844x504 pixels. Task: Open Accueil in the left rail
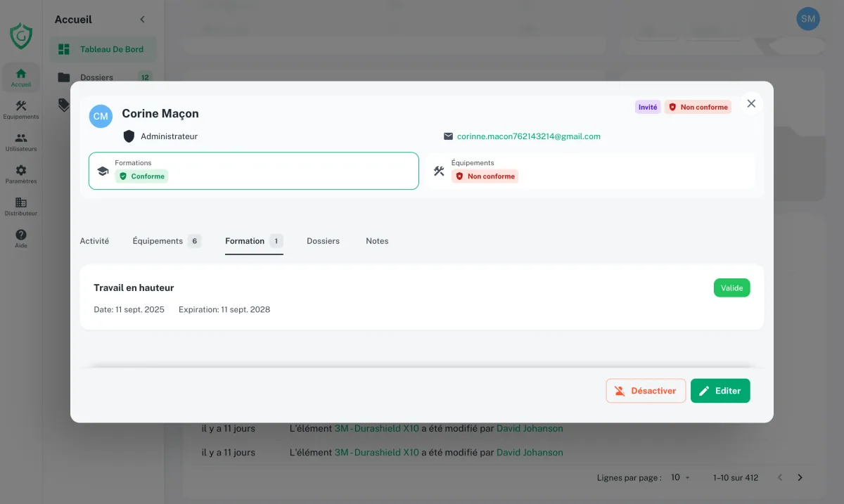pyautogui.click(x=21, y=77)
